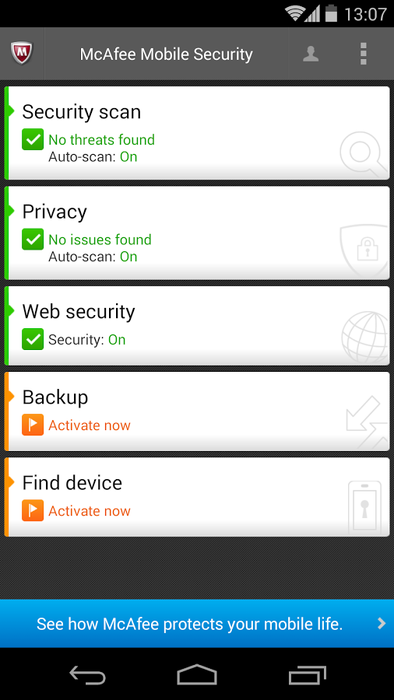The width and height of the screenshot is (394, 700).
Task: Click the green checkmark next to Security: On
Action: coord(33,339)
